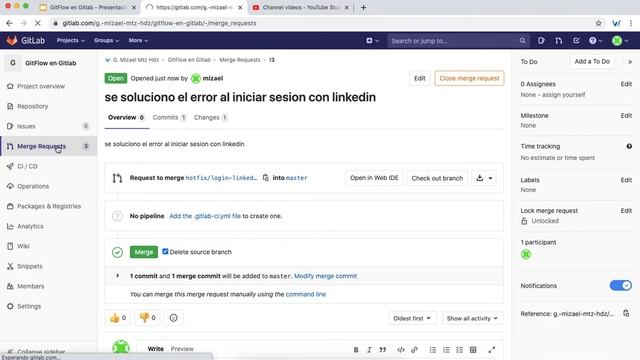Change the Oldest first sort order

pyautogui.click(x=412, y=318)
